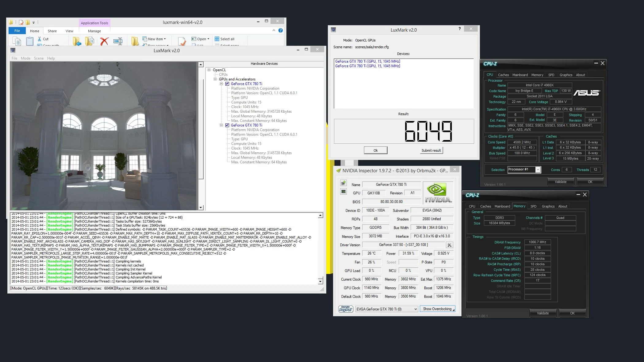Open the Mode menu in LuxMark
This screenshot has width=644, height=362.
[x=25, y=58]
